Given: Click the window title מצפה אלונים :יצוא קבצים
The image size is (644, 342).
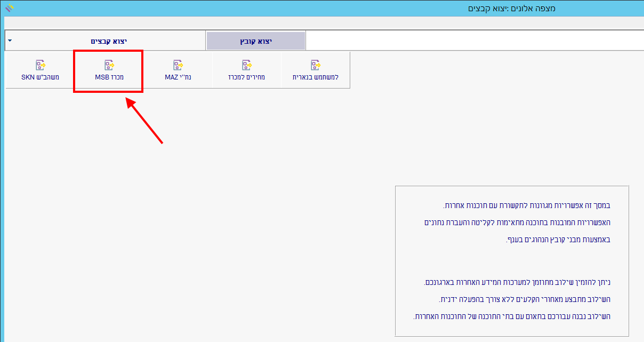Looking at the screenshot, I should [x=511, y=9].
